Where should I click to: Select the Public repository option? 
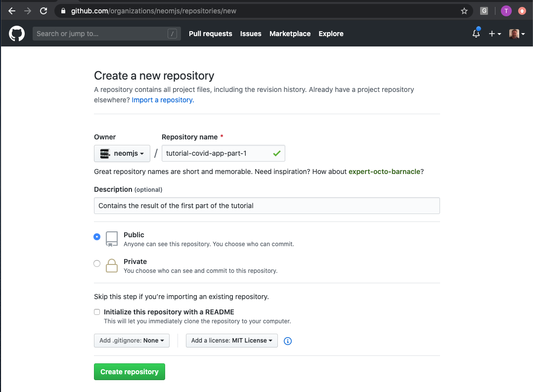coord(97,237)
